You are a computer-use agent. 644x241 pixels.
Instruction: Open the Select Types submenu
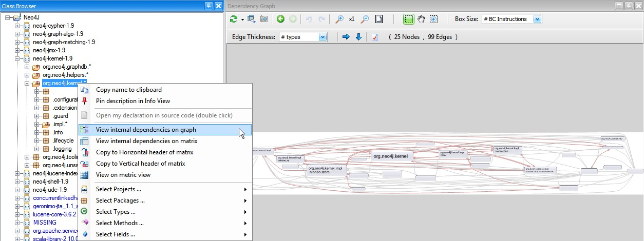pyautogui.click(x=165, y=212)
